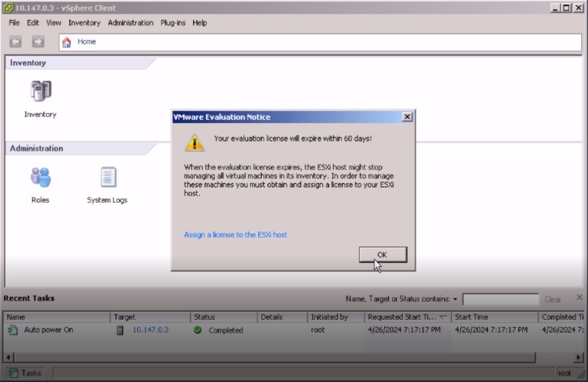Click the green Completed status check icon
Image resolution: width=588 pixels, height=382 pixels.
(197, 330)
